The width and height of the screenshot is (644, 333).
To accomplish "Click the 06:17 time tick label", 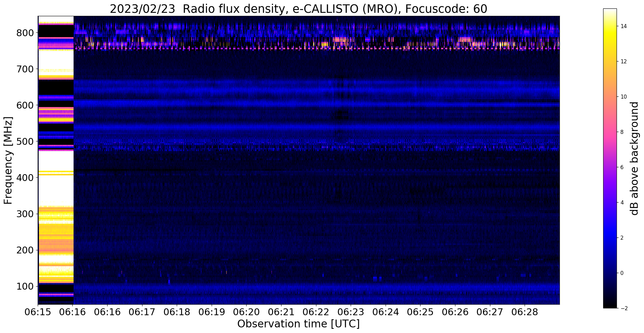I will (142, 312).
